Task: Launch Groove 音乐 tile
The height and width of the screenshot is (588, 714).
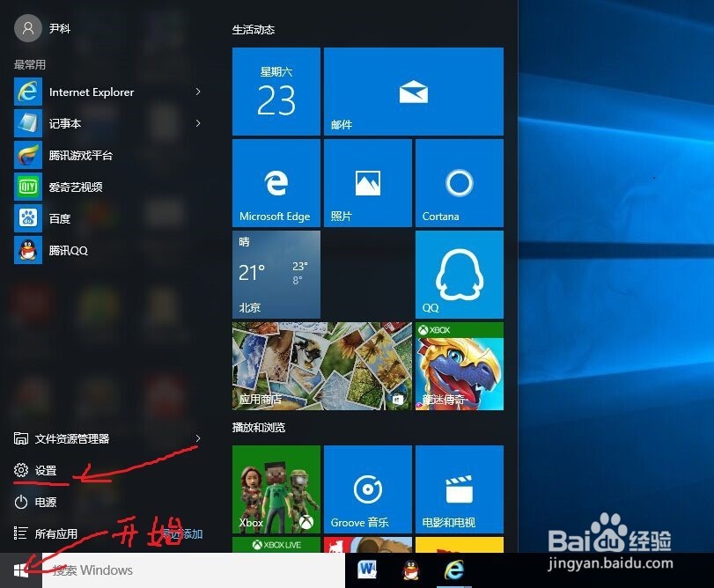Action: click(x=367, y=489)
